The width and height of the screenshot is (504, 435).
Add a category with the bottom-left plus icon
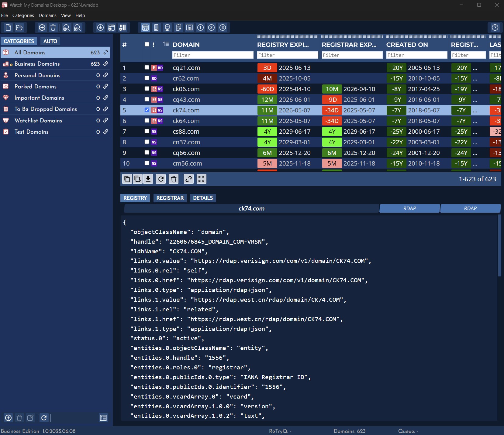click(9, 418)
